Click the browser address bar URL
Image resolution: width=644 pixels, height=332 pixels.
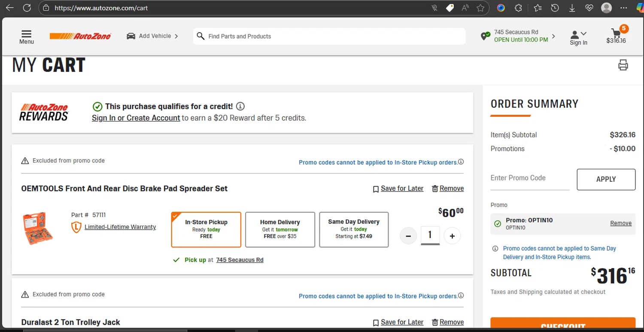click(x=101, y=8)
